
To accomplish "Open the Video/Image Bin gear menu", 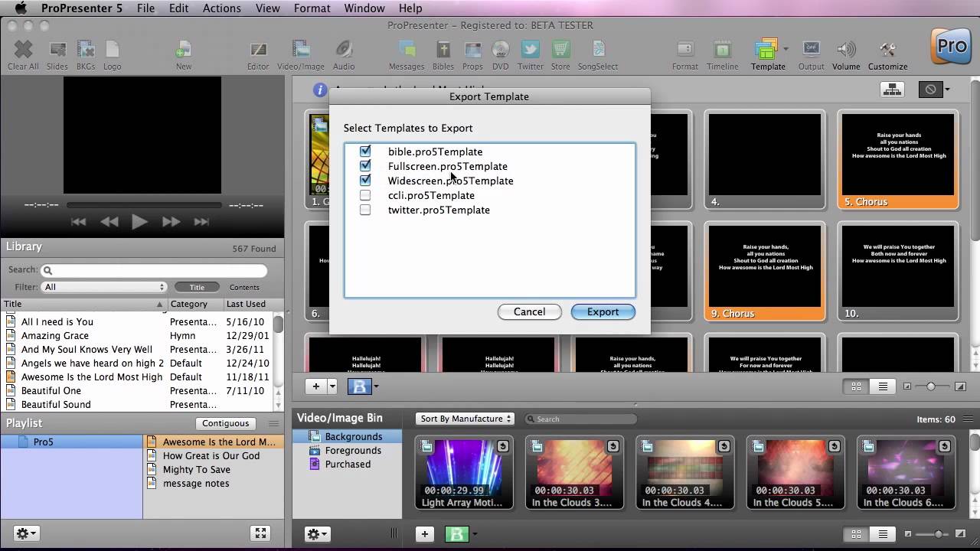I will click(317, 533).
